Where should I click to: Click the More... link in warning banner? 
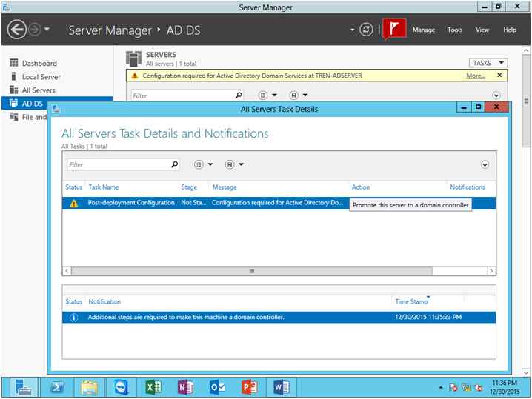click(476, 76)
